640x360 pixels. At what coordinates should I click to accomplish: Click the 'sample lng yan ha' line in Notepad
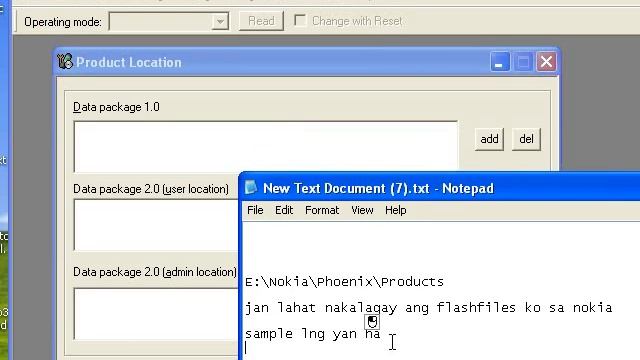[313, 334]
